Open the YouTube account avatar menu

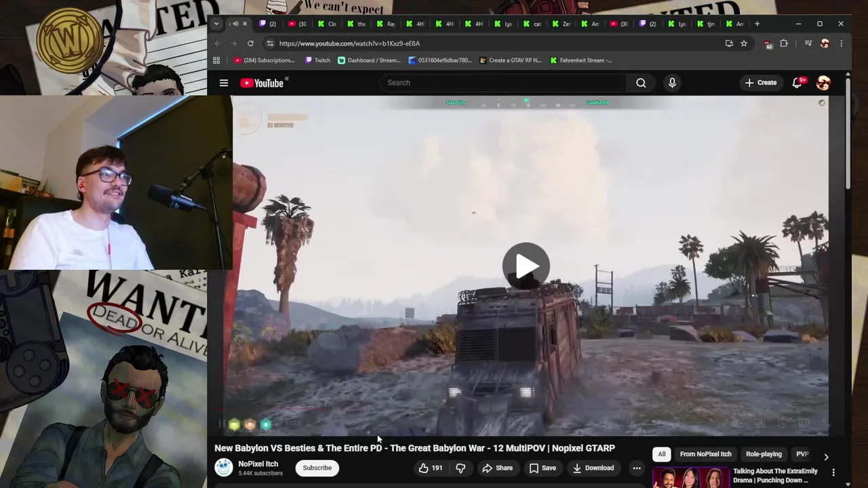click(823, 83)
